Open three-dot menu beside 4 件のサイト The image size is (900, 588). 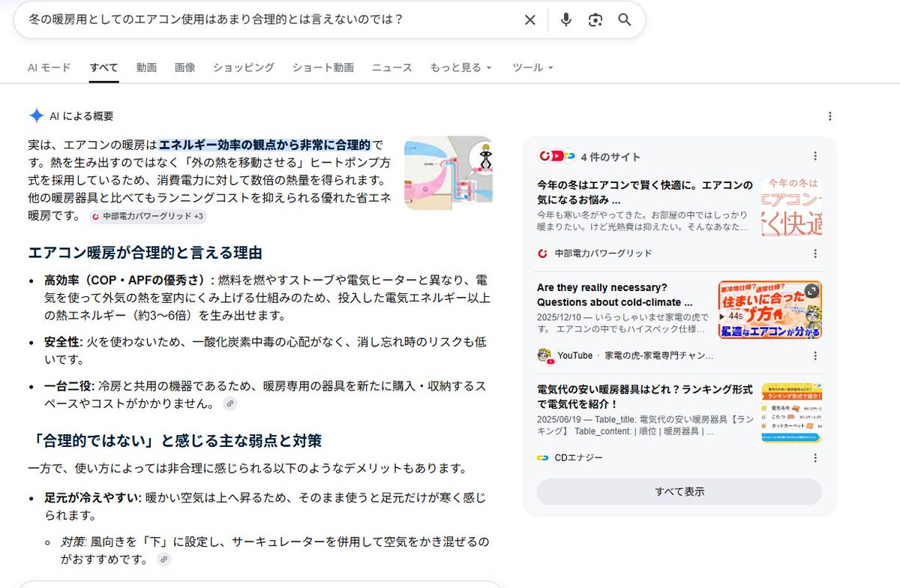click(815, 156)
